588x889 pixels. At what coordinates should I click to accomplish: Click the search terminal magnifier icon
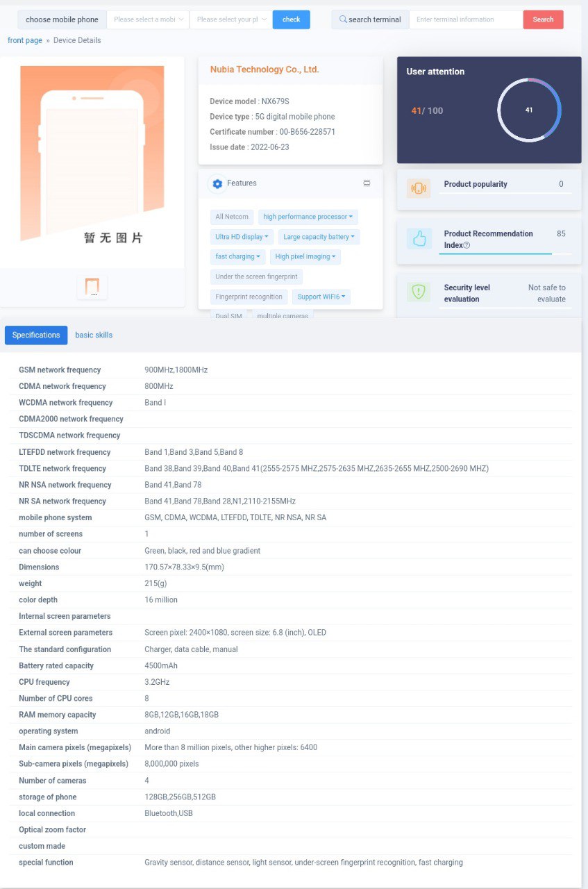343,19
